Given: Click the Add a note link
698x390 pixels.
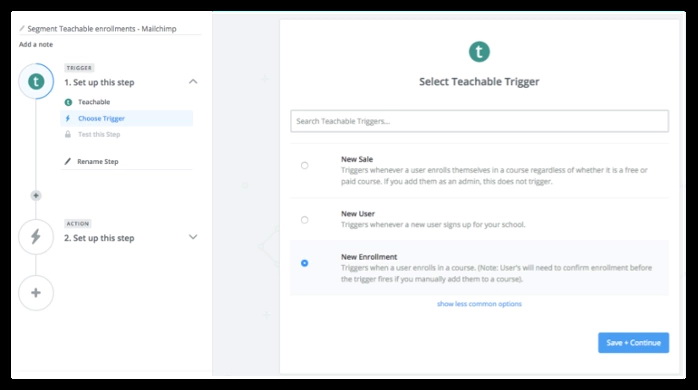Looking at the screenshot, I should tap(36, 45).
